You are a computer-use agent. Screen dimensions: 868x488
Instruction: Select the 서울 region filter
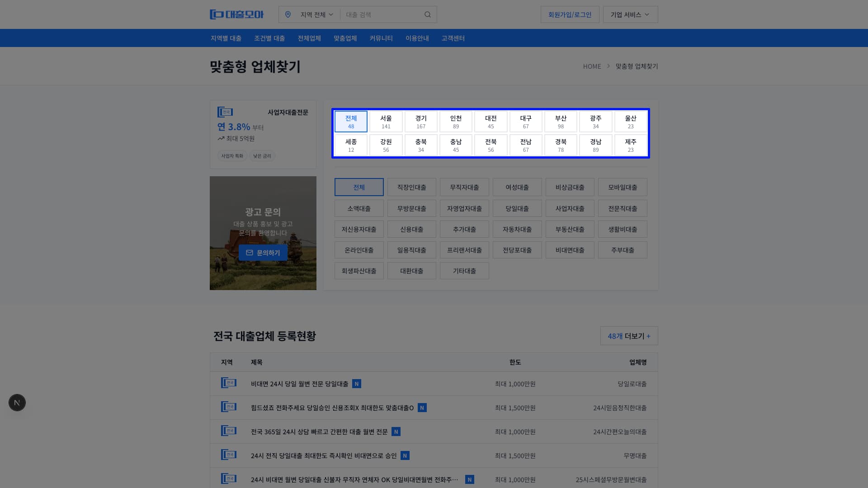(x=386, y=121)
